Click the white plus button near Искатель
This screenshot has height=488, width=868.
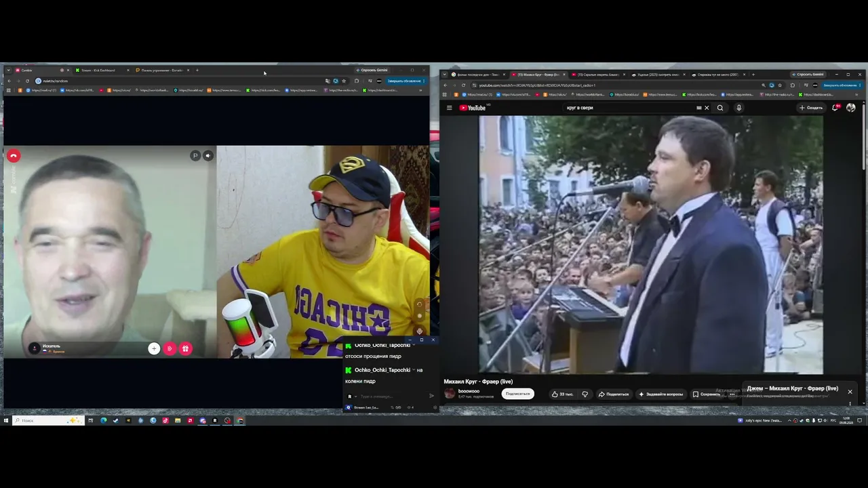tap(154, 348)
